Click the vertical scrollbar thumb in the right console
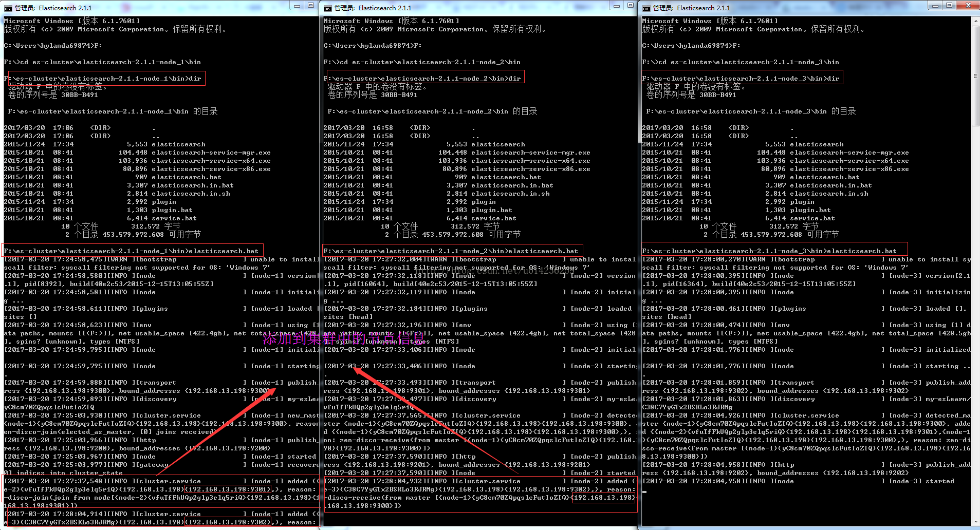Screen dimensions: 980x530 (x=975, y=76)
